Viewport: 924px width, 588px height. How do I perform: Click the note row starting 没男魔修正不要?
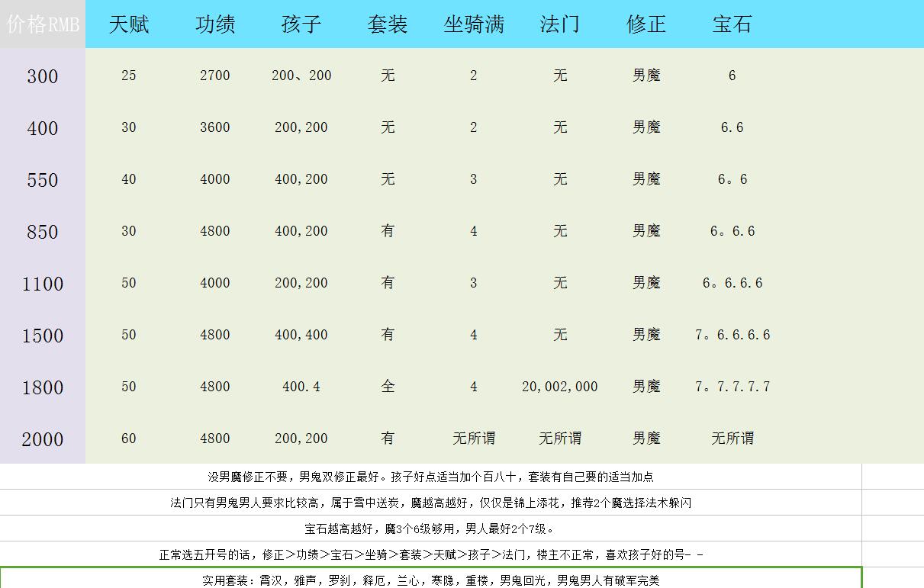[430, 477]
